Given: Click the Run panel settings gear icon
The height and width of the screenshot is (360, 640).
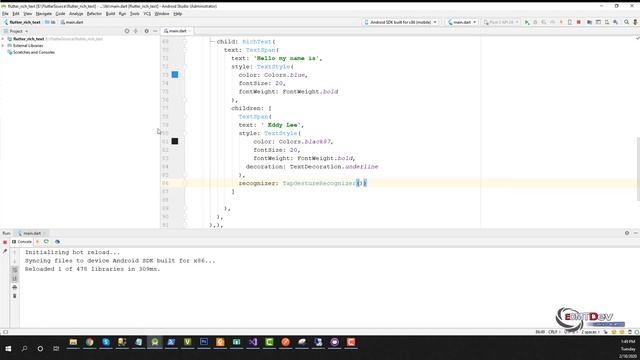Looking at the screenshot, I should 627,233.
